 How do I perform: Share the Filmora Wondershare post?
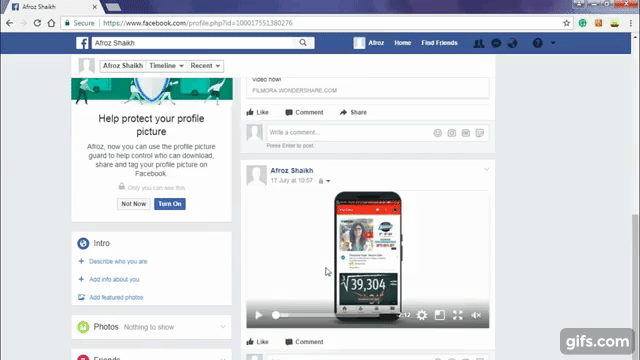click(353, 112)
